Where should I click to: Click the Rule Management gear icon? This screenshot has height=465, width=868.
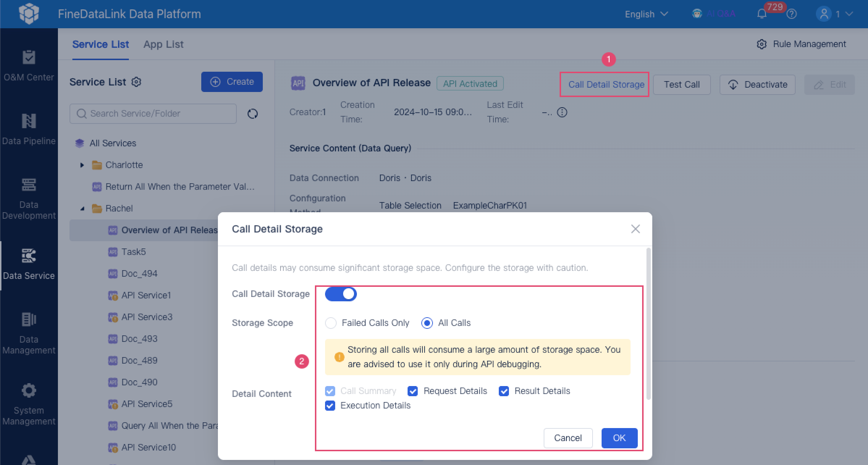(762, 44)
